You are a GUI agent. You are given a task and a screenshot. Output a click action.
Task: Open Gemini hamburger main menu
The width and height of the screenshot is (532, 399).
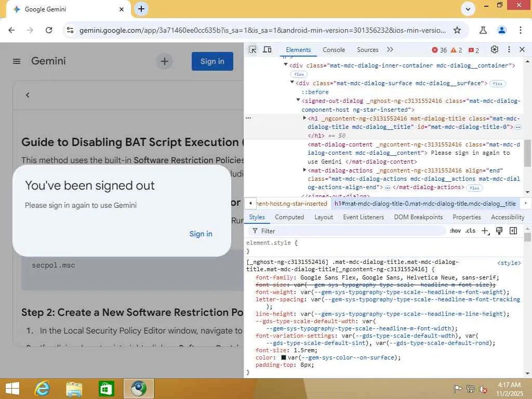[x=17, y=61]
